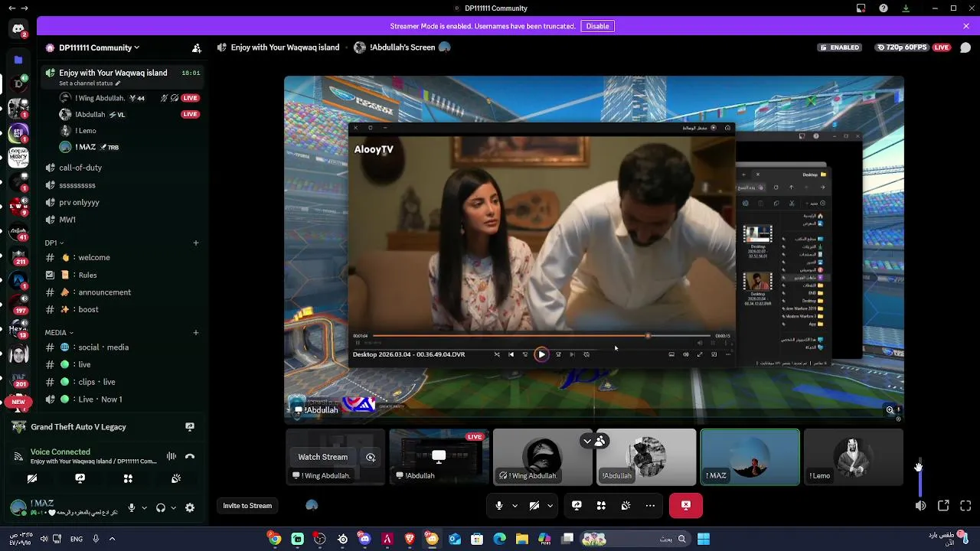
Task: Open activities icon in voice panel
Action: point(128,478)
